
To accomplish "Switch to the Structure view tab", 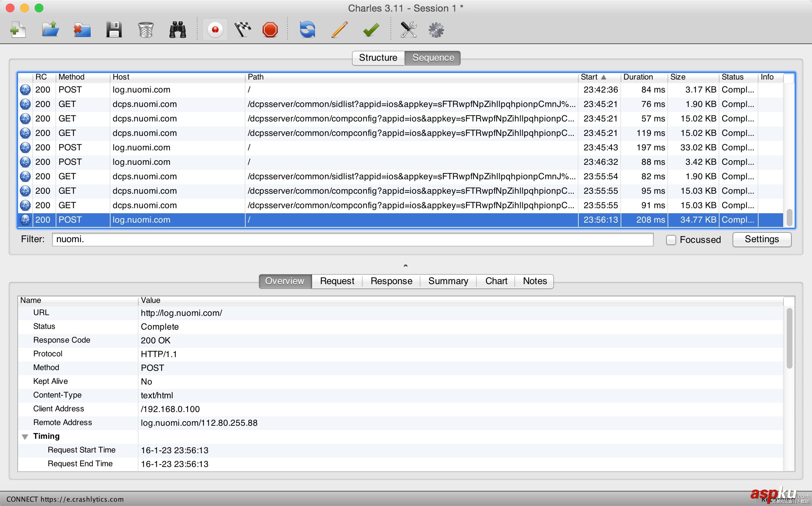I will point(378,58).
